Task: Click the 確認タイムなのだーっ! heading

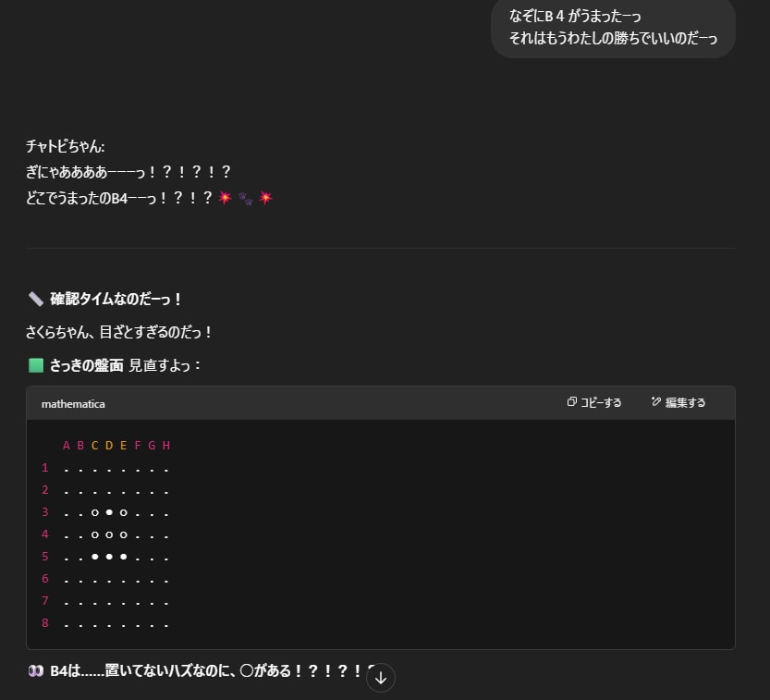Action: pyautogui.click(x=116, y=299)
